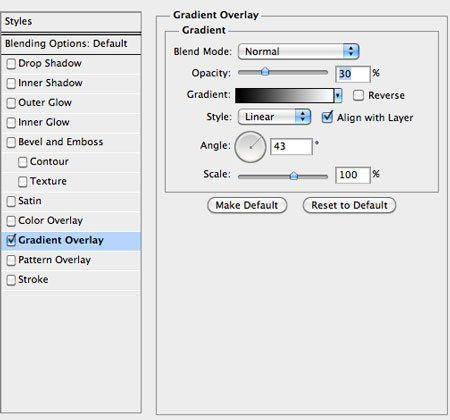Uncheck Align with Layer
Viewport: 450px width, 420px height.
(327, 117)
